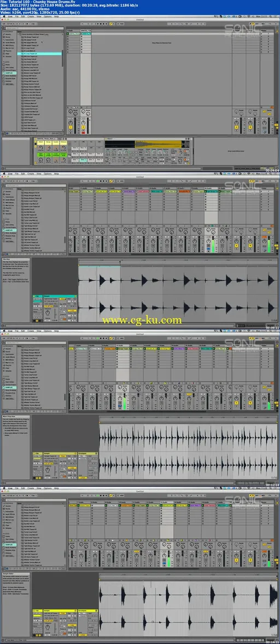Collapse top folder triangle in browser, frame 00:04:04

[19, 34]
